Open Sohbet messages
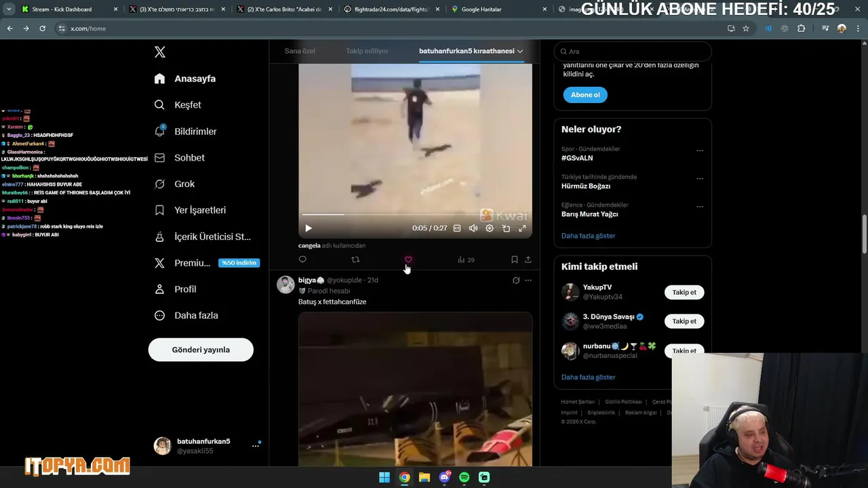 pyautogui.click(x=179, y=157)
